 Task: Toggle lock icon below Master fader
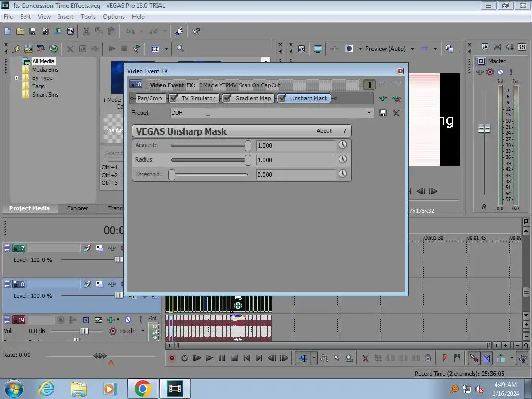coord(484,207)
